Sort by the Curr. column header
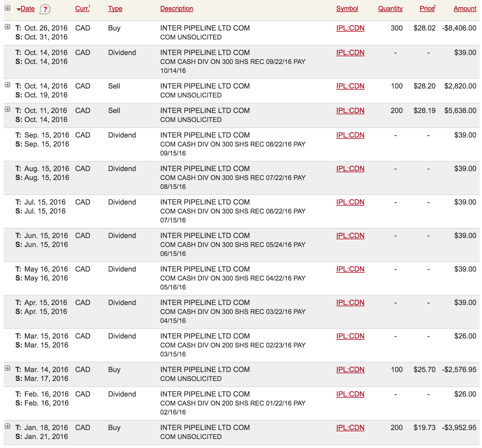482x448 pixels. pyautogui.click(x=82, y=9)
